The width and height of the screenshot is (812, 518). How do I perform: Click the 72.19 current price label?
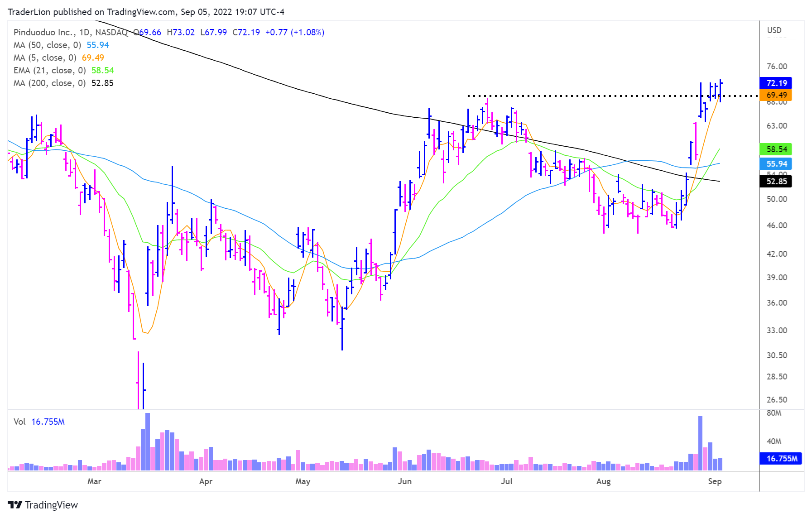point(776,83)
